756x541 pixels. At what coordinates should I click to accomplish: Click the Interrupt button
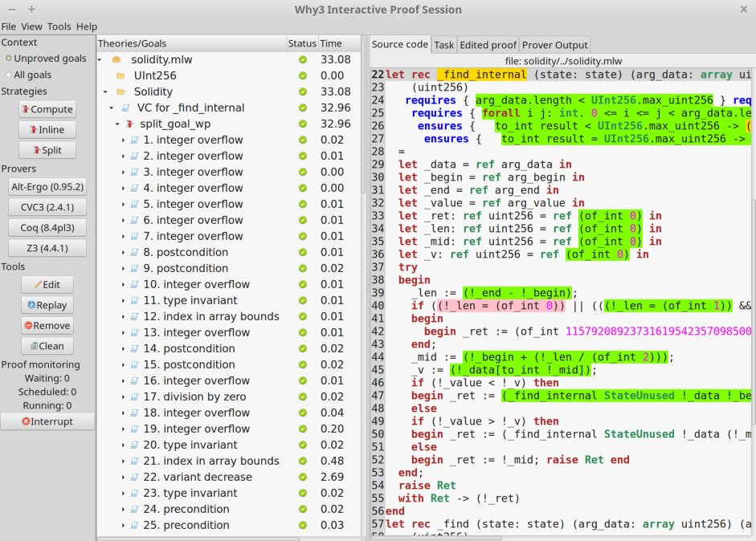click(x=47, y=421)
